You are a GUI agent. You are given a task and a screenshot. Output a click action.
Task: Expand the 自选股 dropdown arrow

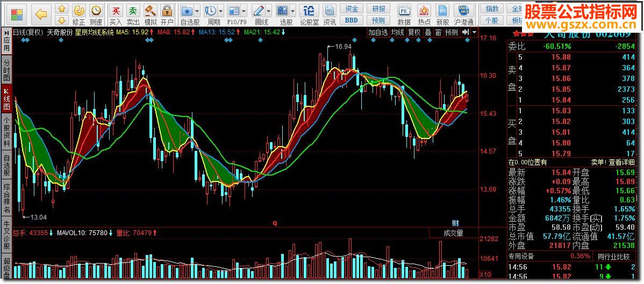tap(197, 11)
